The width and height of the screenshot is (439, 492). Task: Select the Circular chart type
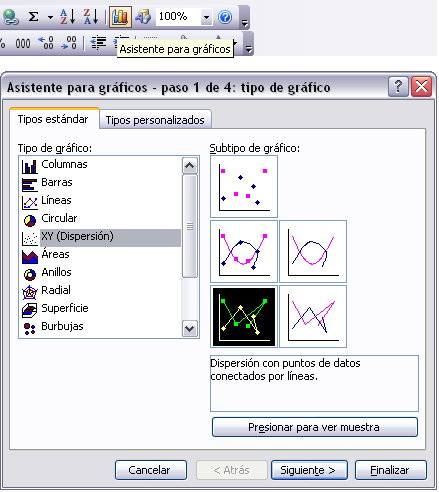[x=100, y=218]
